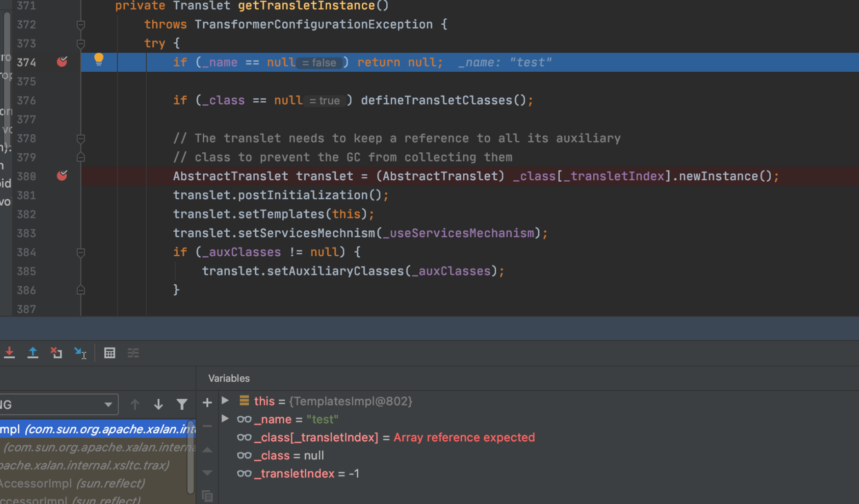Toggle breakpoint on line 380

click(62, 176)
